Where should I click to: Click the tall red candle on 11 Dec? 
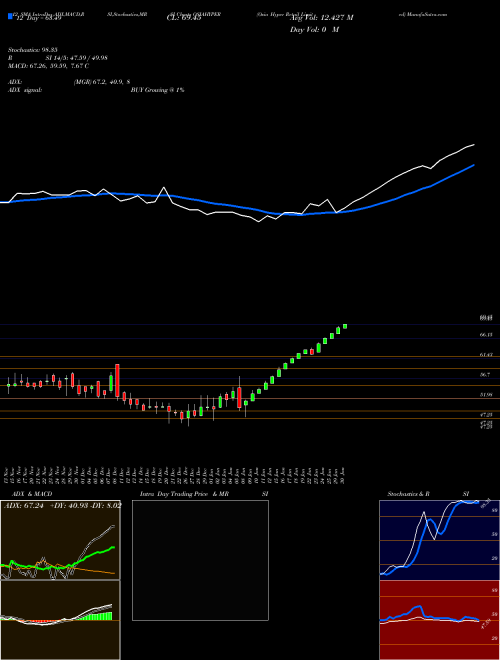[x=117, y=381]
